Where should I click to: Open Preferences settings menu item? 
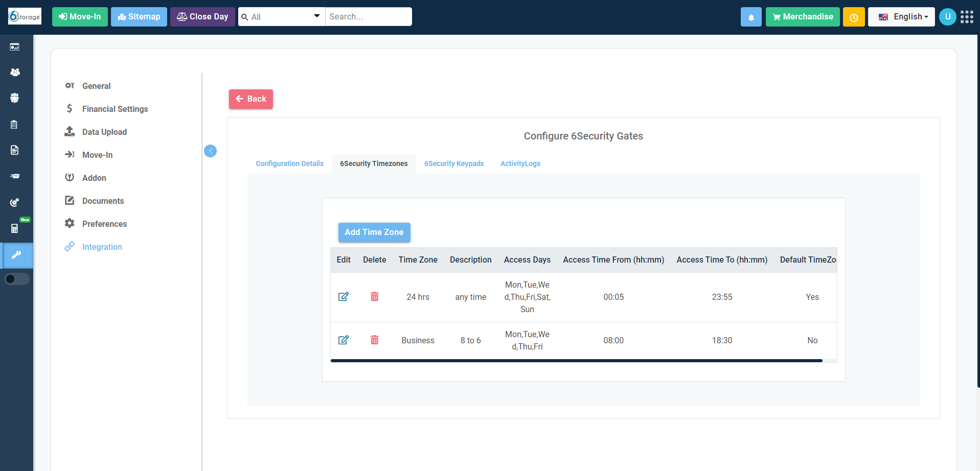[x=104, y=224]
